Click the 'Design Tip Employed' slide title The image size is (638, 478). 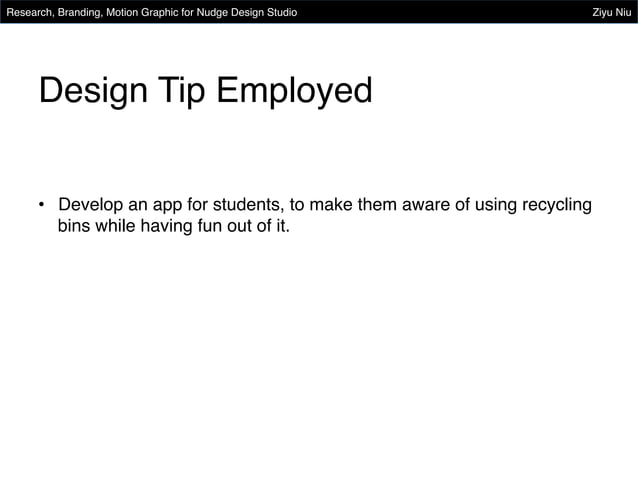[205, 91]
